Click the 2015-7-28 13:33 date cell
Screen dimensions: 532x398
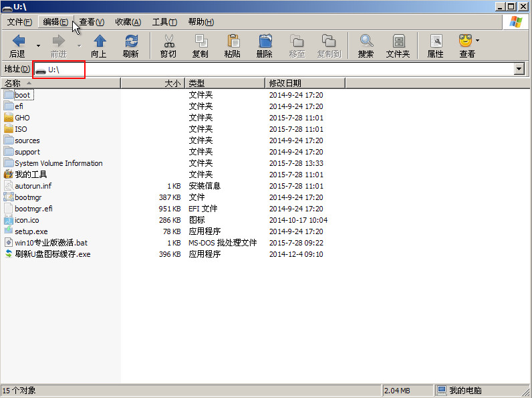pos(296,163)
